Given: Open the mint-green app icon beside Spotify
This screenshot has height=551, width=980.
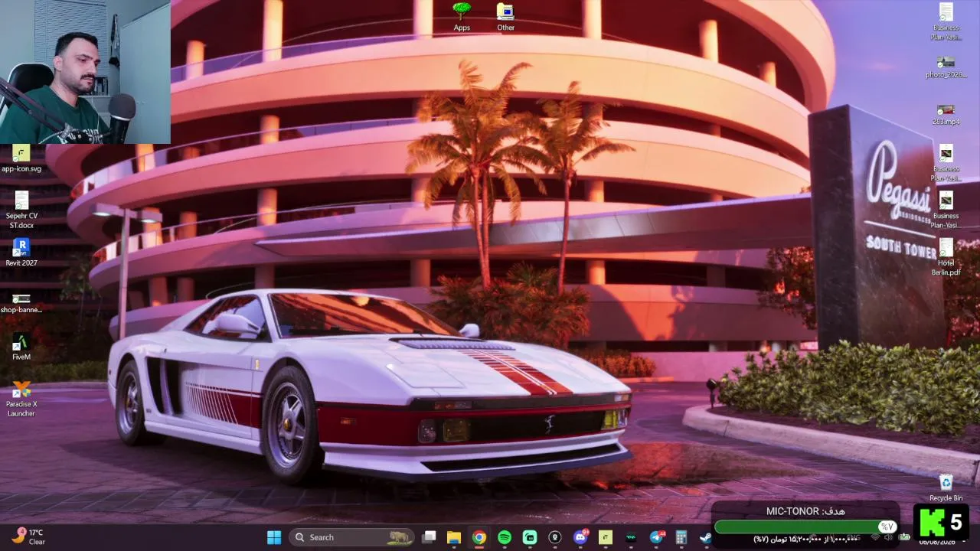Looking at the screenshot, I should (x=530, y=537).
